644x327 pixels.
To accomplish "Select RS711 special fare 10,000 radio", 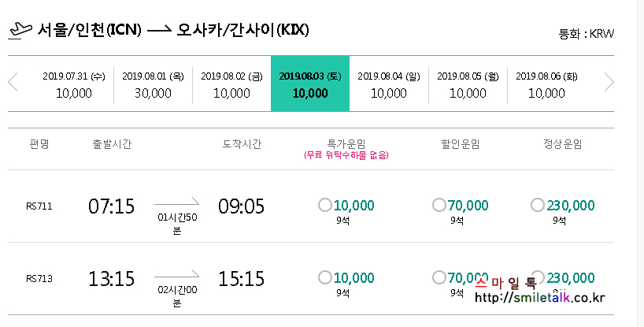I will [325, 206].
